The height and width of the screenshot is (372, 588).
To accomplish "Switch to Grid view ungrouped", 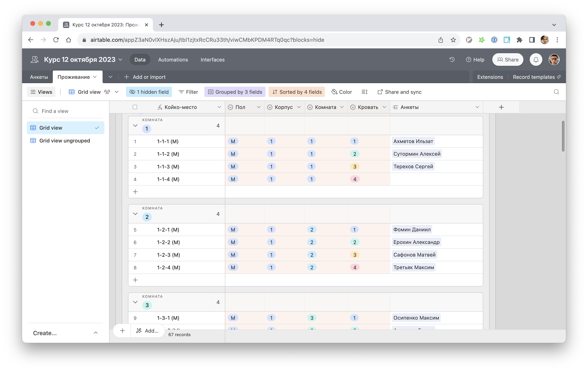I will pos(65,140).
